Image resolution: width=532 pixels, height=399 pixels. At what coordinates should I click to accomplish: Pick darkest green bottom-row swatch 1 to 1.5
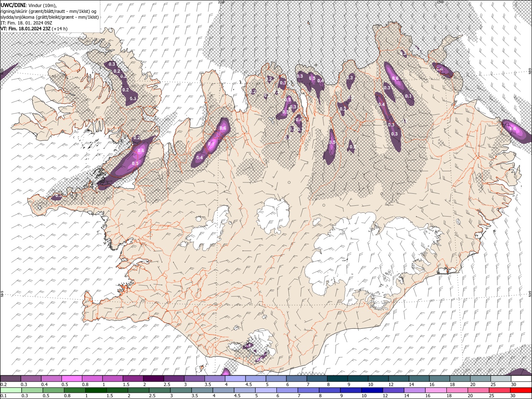click(96, 390)
